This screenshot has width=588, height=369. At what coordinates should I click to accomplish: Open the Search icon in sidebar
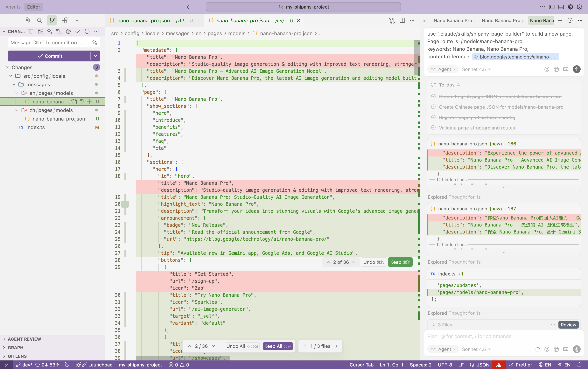[39, 20]
